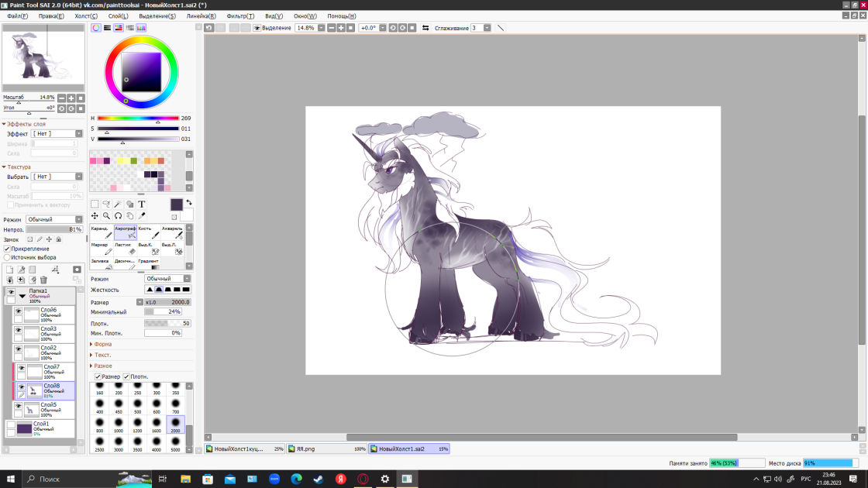Delete the selected layer with trash icon
This screenshot has height=488, width=868.
coord(43,280)
